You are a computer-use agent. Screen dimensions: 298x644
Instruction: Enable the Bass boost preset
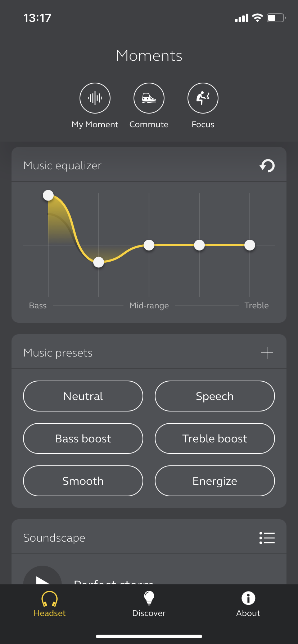pos(83,438)
